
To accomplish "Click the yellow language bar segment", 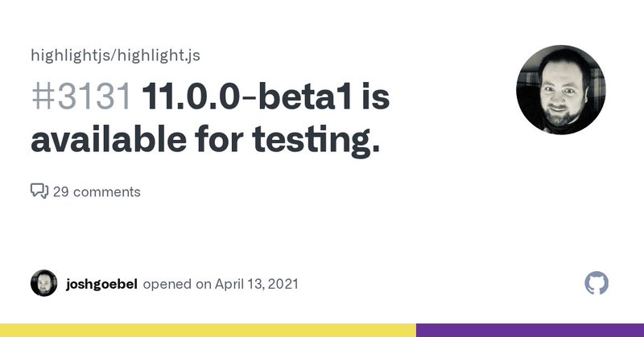I will click(208, 331).
